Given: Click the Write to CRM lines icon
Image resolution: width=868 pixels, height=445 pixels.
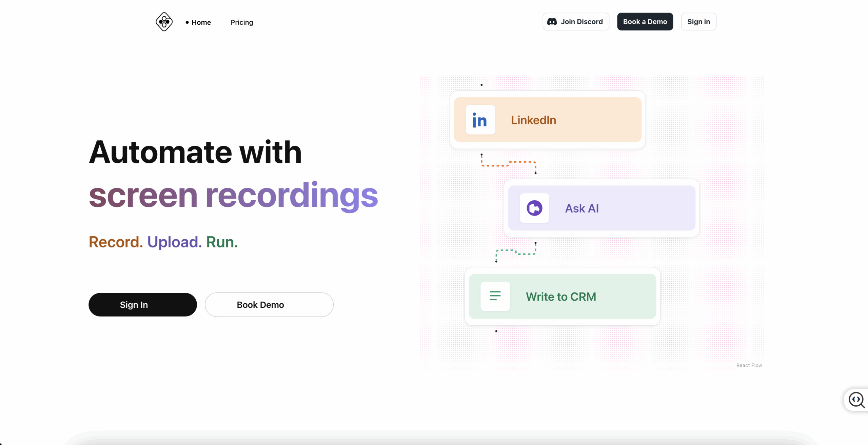Looking at the screenshot, I should (x=495, y=296).
